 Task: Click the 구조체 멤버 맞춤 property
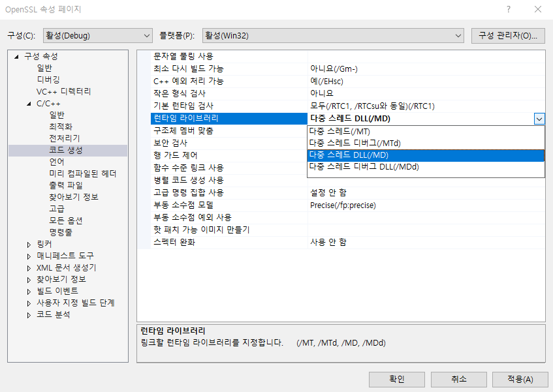(229, 131)
